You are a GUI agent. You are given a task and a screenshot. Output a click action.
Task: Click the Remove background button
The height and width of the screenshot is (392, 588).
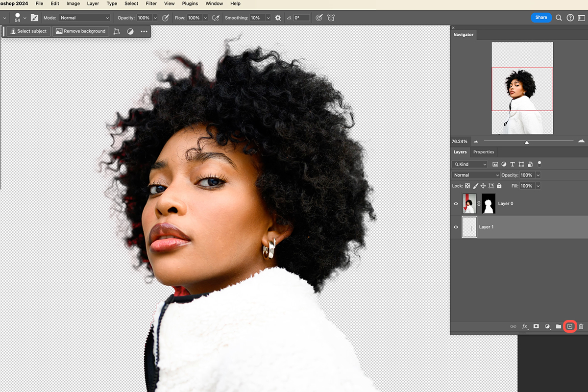80,30
